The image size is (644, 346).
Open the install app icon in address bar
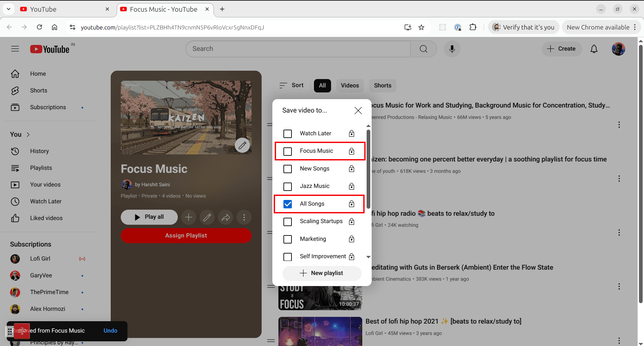408,27
